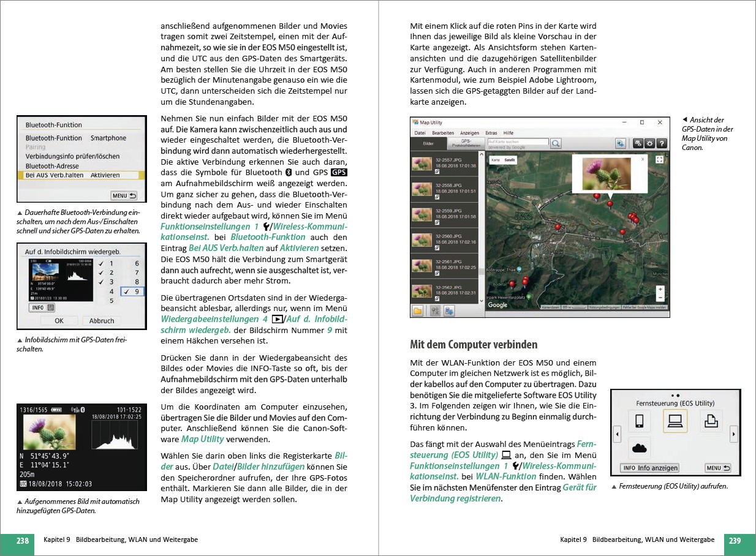Click the question mark help icon

662,143
